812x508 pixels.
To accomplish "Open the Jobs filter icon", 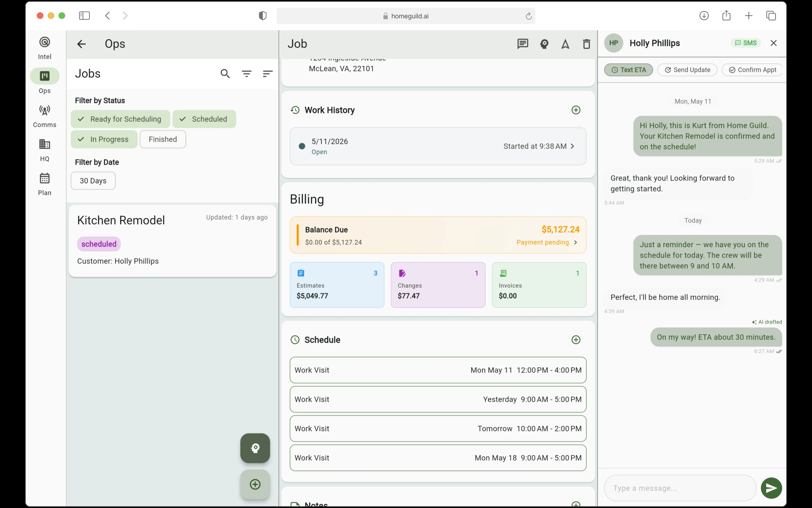I will (x=247, y=74).
